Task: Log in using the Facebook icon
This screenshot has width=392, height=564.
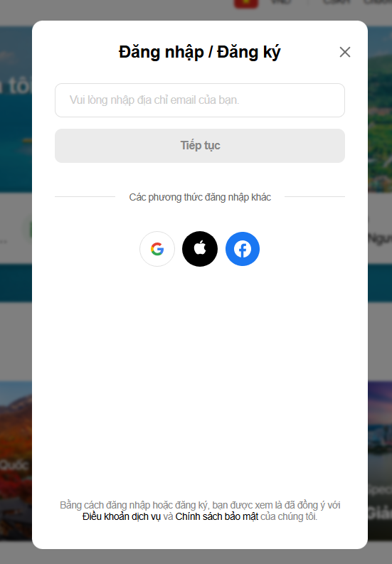Action: 243,249
